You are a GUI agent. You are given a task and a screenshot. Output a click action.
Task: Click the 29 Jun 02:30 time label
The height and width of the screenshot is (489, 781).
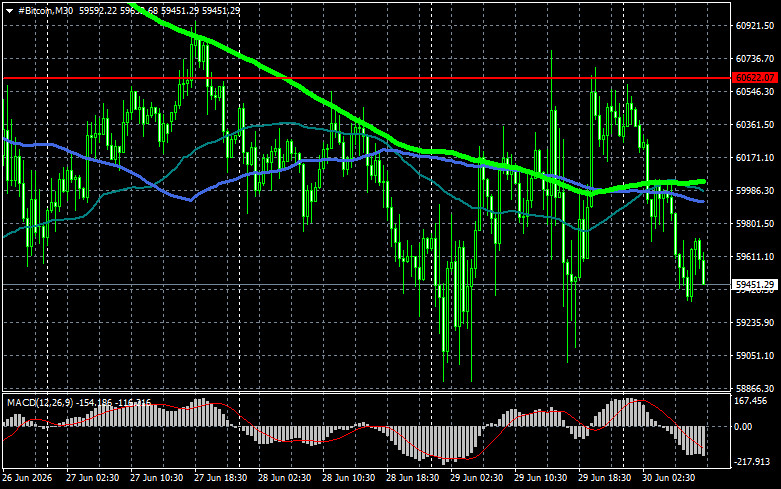(x=477, y=478)
